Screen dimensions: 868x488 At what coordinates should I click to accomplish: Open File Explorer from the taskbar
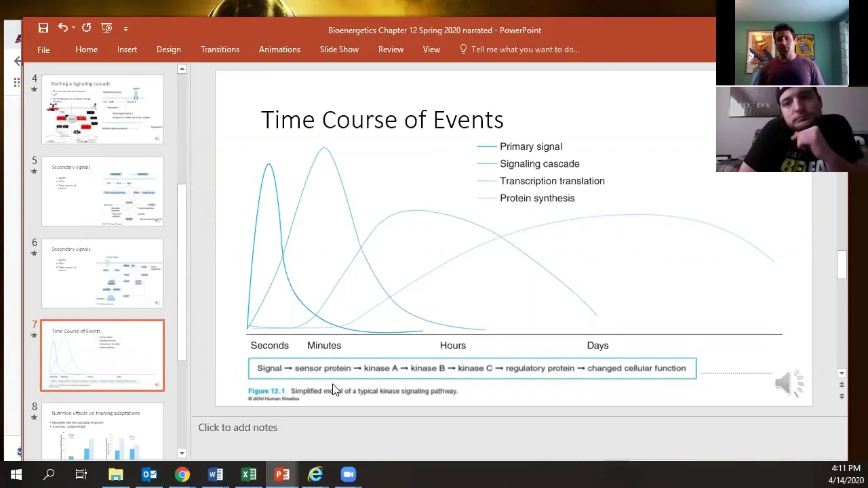[115, 474]
